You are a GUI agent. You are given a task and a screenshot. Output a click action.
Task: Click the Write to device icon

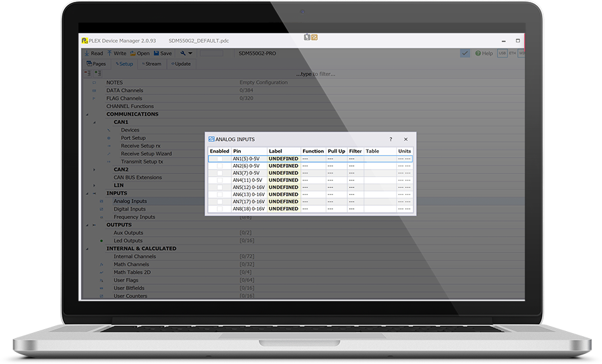click(110, 53)
